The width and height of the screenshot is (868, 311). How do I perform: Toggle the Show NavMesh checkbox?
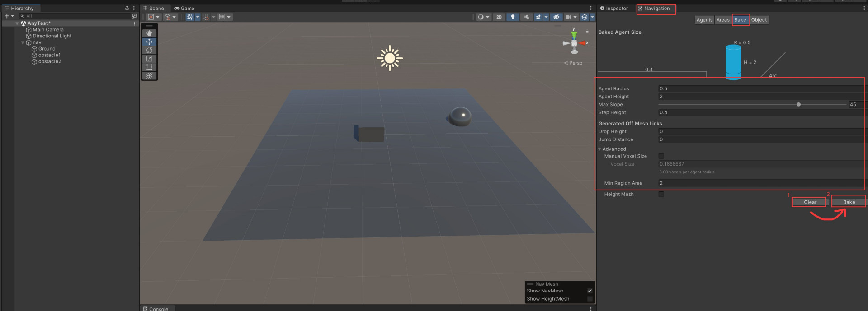590,291
